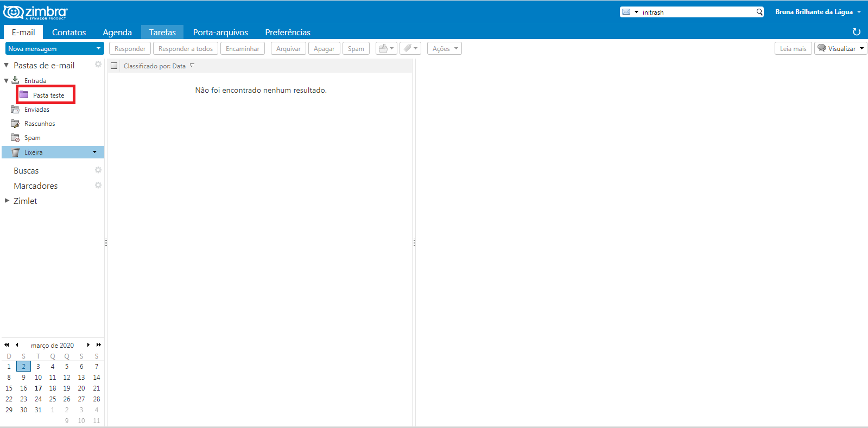The height and width of the screenshot is (428, 868).
Task: Click Responder a todos button
Action: click(x=186, y=49)
